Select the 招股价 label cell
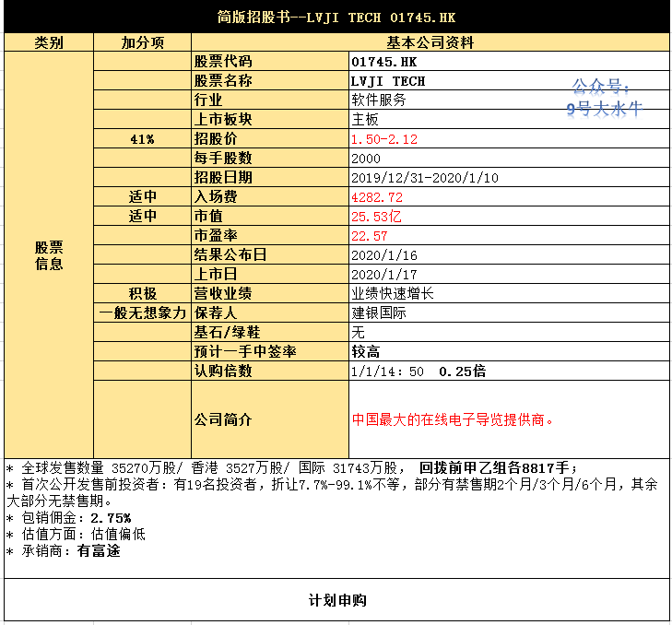The width and height of the screenshot is (672, 625). 270,139
